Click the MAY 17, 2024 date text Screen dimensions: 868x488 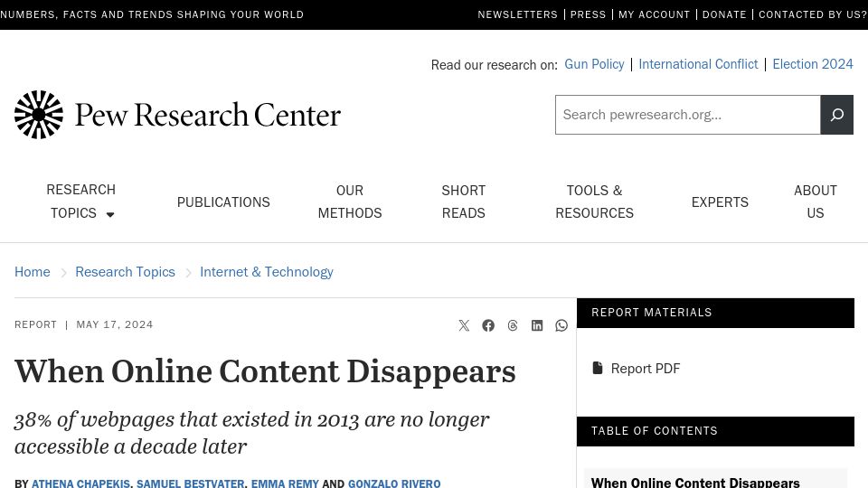click(x=115, y=324)
